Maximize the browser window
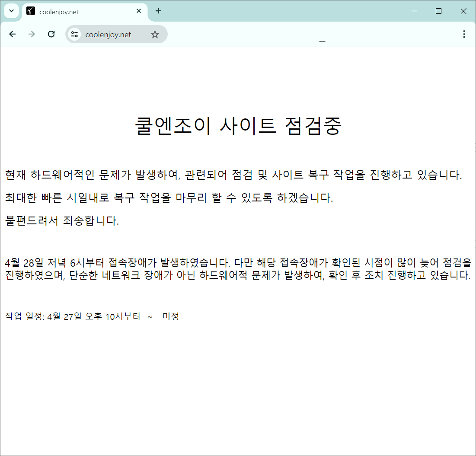 [x=438, y=11]
